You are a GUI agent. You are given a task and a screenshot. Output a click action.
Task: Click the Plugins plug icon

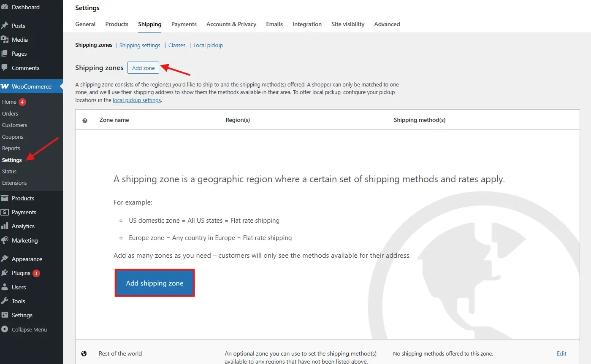point(5,273)
